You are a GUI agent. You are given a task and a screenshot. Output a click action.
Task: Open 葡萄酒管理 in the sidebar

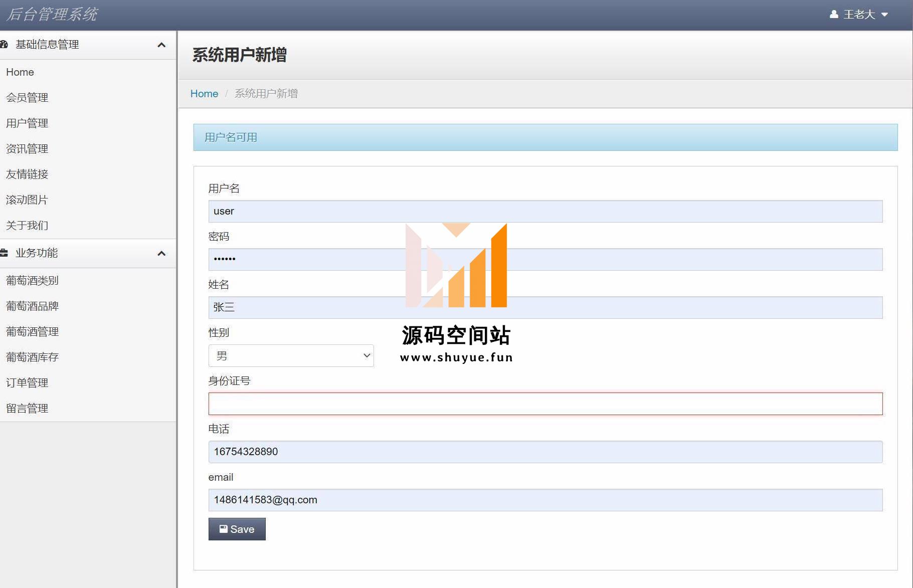(33, 332)
